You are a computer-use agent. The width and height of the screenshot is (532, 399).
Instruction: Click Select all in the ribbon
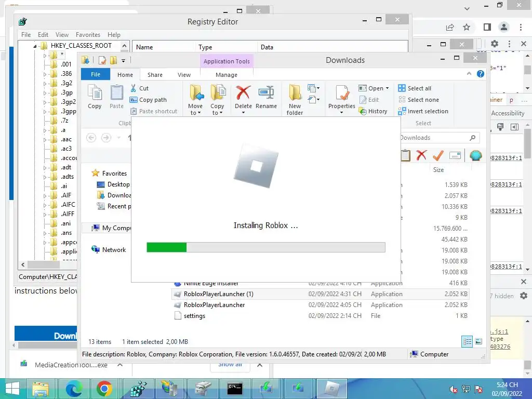tap(415, 88)
